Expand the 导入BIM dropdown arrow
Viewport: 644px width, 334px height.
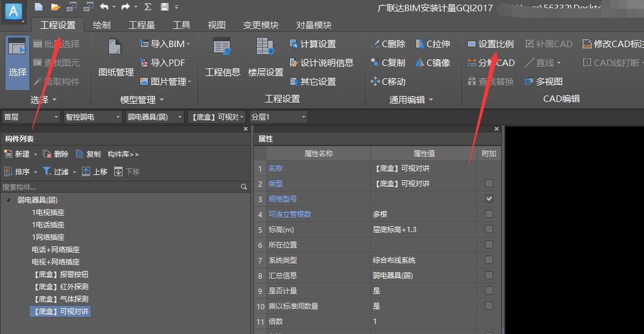189,44
